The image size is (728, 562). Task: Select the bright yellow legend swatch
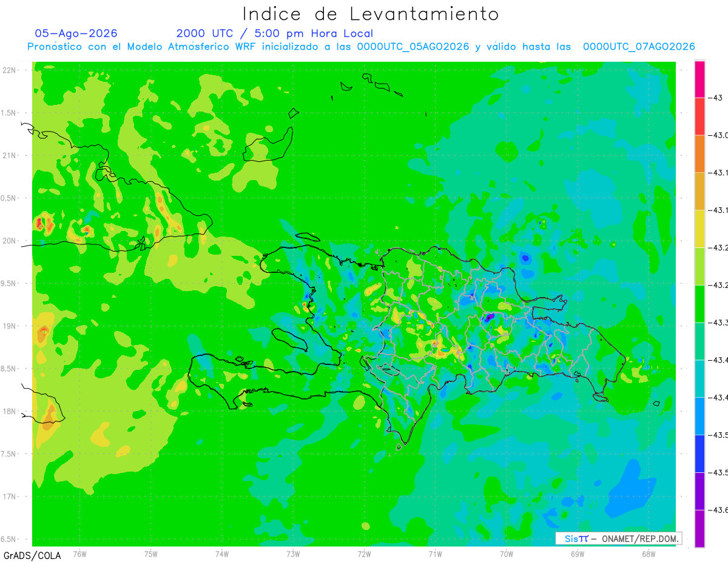pyautogui.click(x=699, y=229)
